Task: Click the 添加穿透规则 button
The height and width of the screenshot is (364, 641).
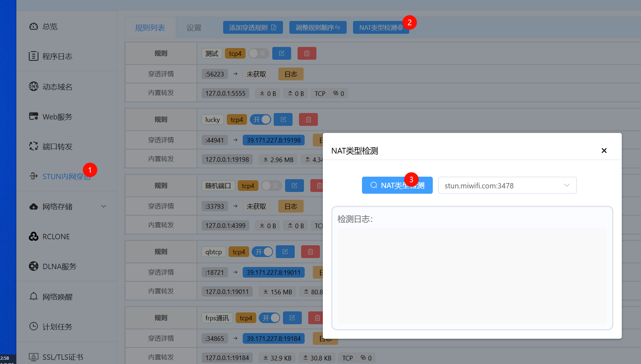Action: pos(253,27)
